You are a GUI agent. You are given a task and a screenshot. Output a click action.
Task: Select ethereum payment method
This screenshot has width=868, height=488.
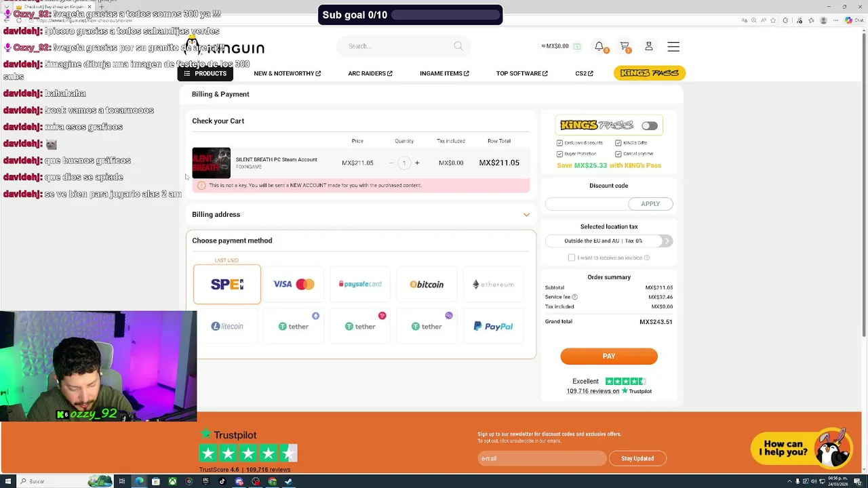pos(493,284)
